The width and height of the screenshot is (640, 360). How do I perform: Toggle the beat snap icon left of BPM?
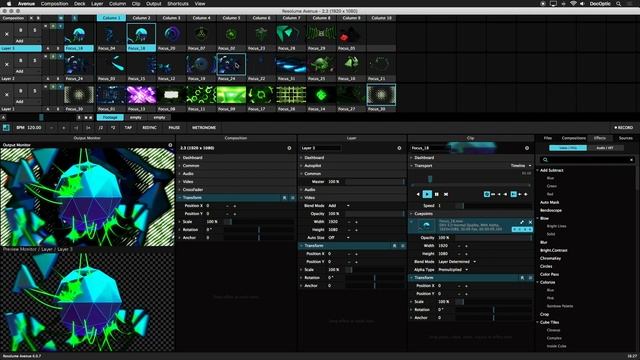coord(6,128)
